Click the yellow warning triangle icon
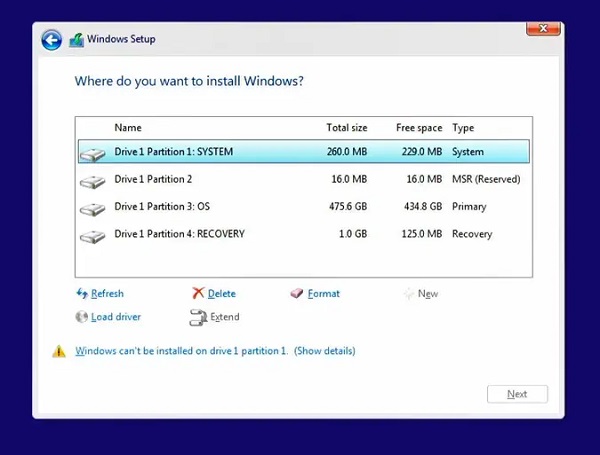This screenshot has width=600, height=455. click(x=59, y=351)
